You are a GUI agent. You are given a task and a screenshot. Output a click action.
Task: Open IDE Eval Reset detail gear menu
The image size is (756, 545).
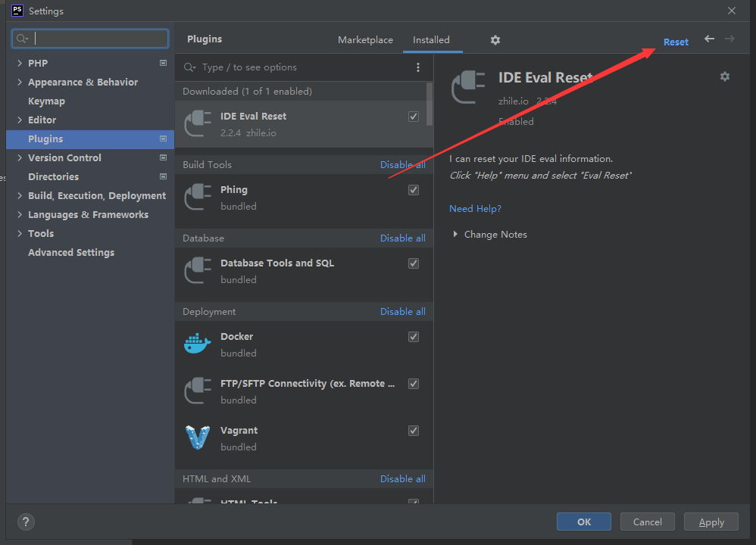[x=725, y=76]
